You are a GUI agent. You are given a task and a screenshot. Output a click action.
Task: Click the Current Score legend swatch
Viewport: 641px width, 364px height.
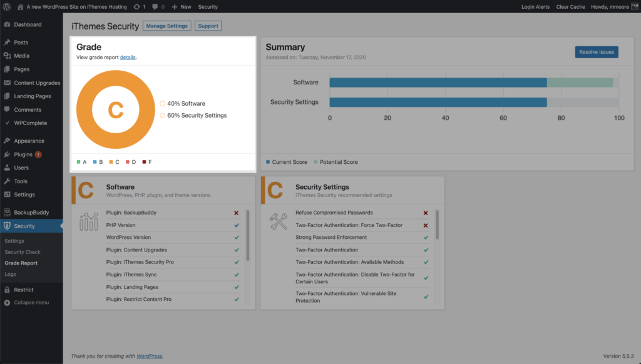coord(268,162)
